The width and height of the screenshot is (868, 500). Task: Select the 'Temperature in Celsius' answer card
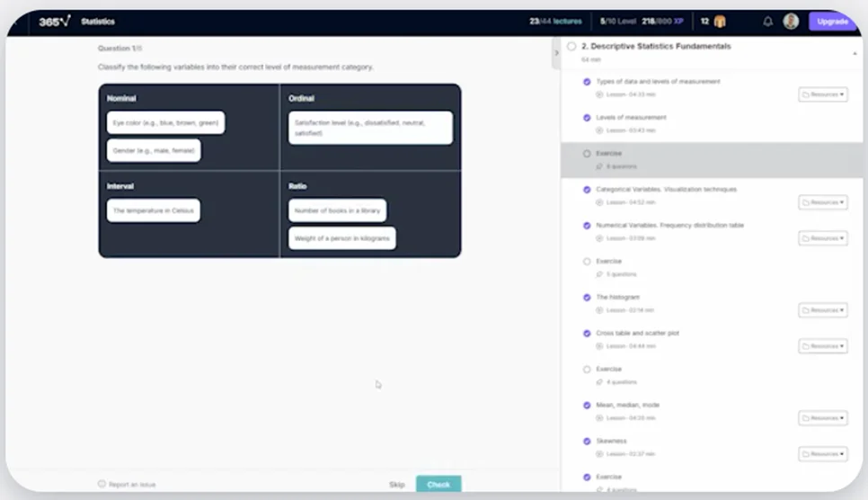coord(154,210)
